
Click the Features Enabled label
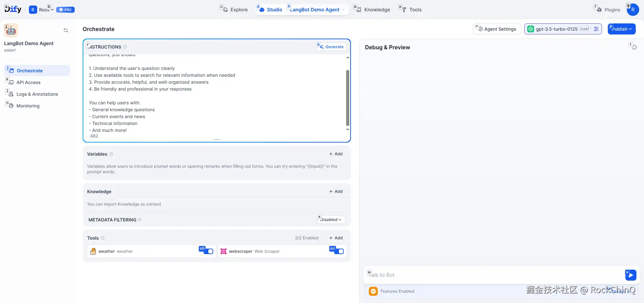click(397, 291)
